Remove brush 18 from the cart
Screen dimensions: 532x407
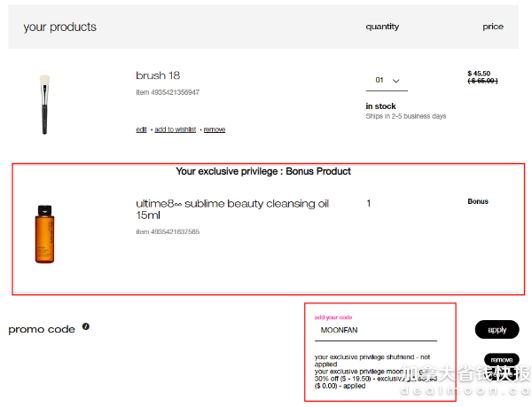tap(215, 129)
